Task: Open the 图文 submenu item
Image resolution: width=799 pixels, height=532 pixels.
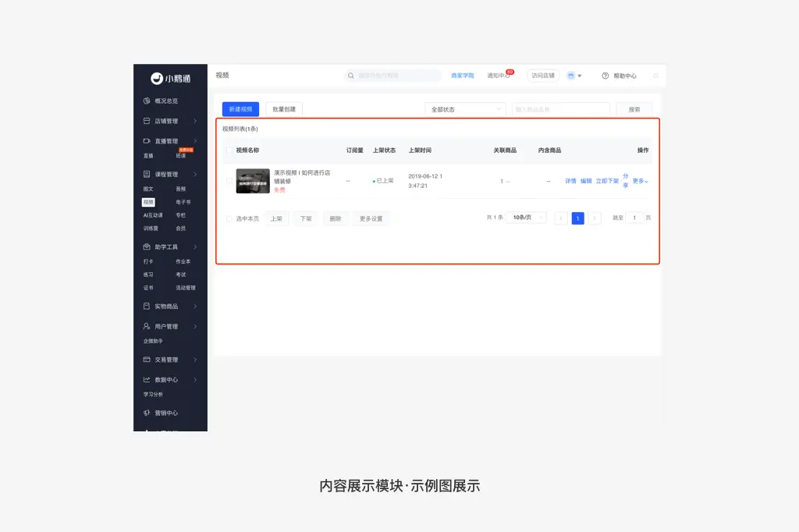Action: (x=148, y=189)
